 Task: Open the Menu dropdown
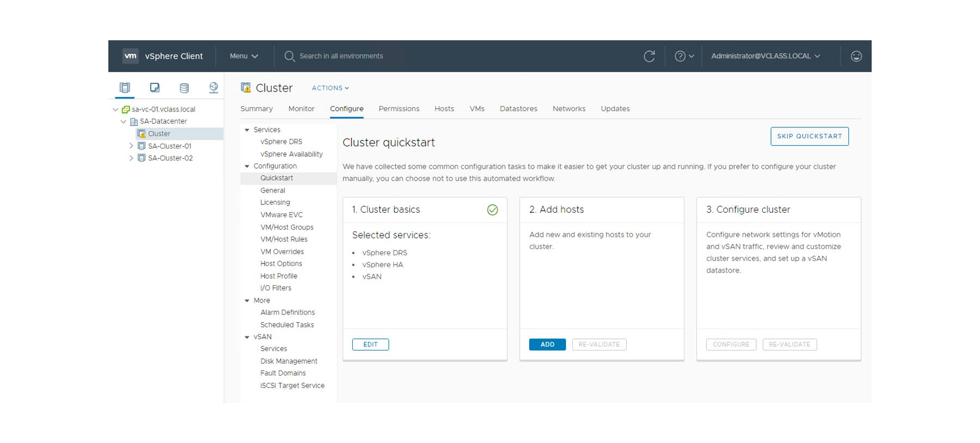click(244, 56)
